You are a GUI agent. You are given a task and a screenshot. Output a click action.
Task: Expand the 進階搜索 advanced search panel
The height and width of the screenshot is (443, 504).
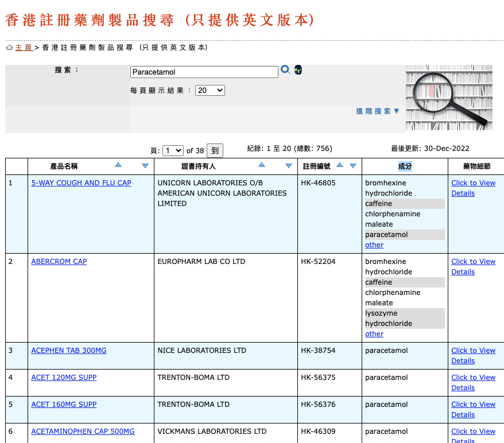coord(377,111)
